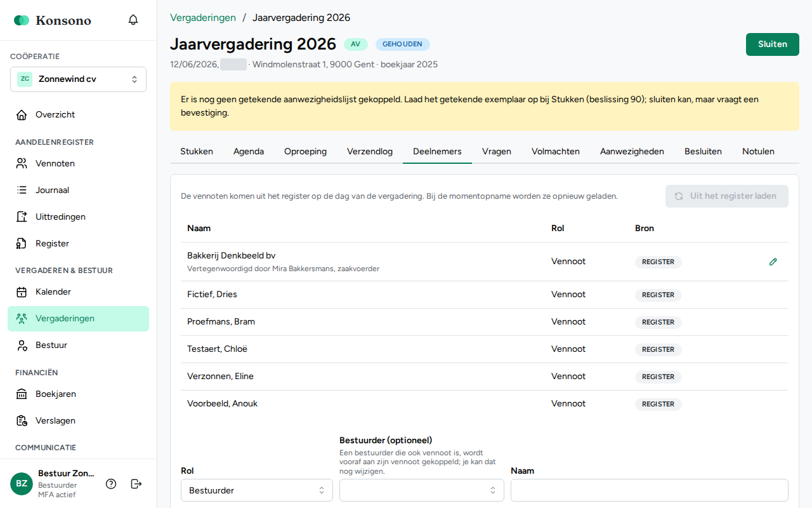812x508 pixels.
Task: Click the Vergaderingen group icon
Action: click(x=22, y=319)
